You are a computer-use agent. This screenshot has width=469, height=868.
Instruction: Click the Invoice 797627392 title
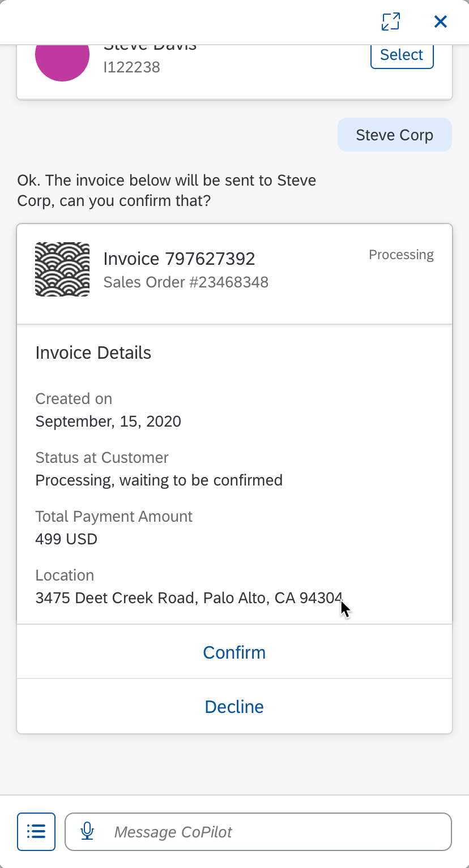[179, 259]
